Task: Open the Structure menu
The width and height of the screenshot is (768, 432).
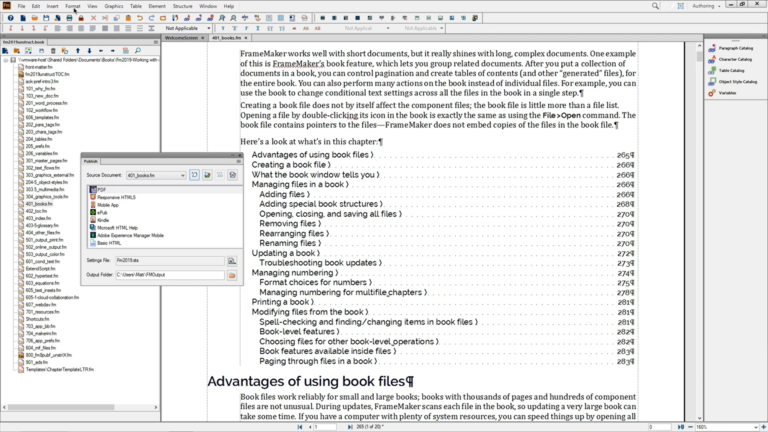Action: click(x=182, y=6)
